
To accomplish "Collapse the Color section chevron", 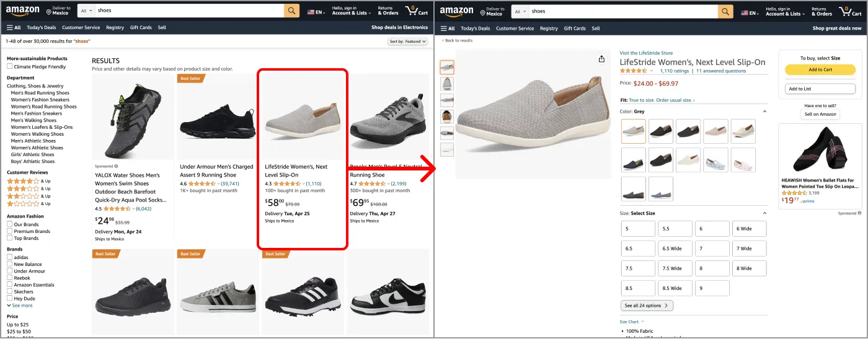I will pos(764,112).
